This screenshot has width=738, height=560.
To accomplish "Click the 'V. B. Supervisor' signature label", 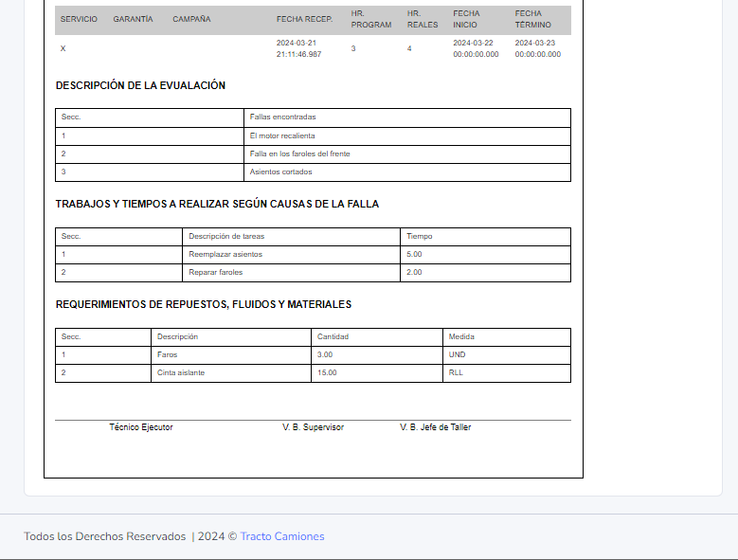I will [313, 427].
